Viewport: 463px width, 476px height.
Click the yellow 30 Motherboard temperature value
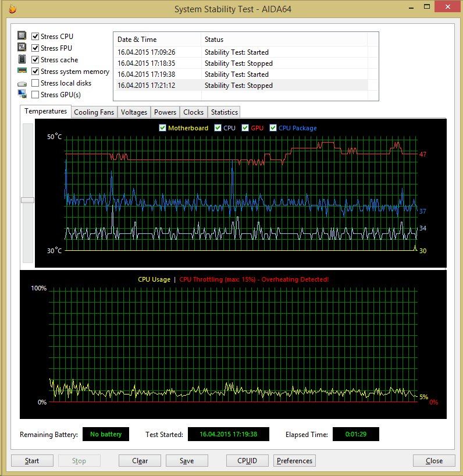[x=423, y=251]
